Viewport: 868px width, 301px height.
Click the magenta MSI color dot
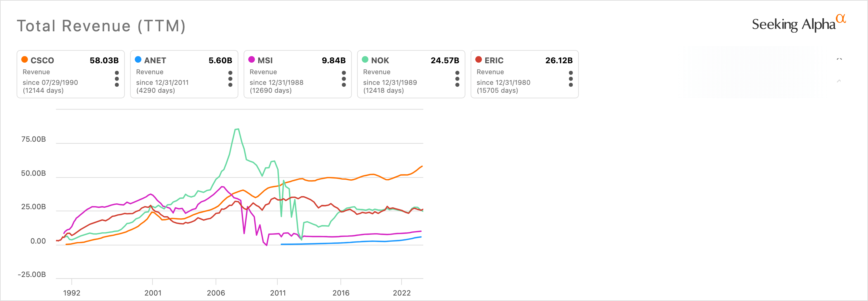[x=251, y=60]
